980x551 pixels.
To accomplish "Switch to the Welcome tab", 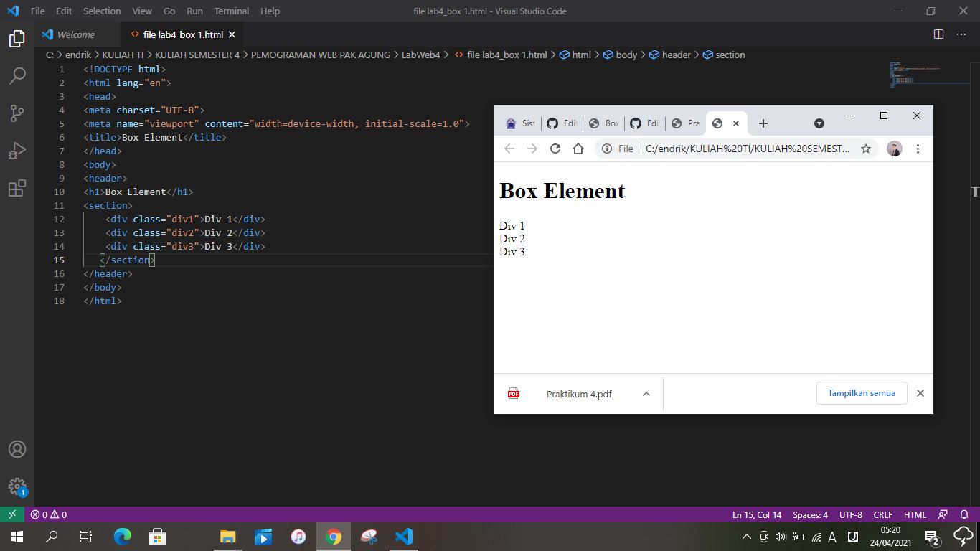I will [75, 34].
